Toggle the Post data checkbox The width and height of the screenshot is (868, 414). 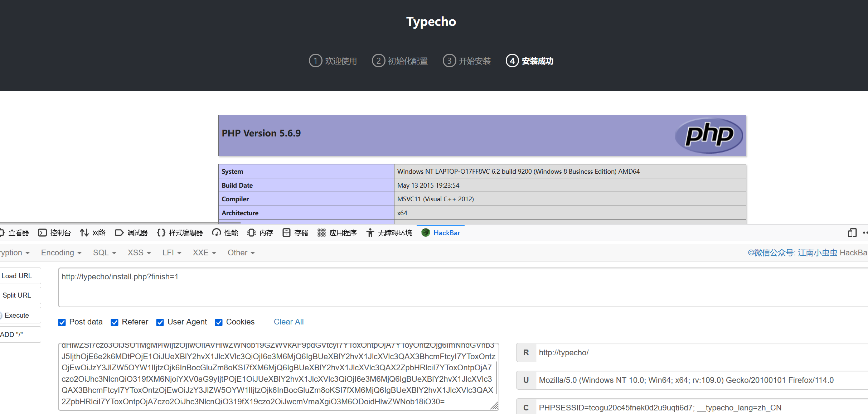coord(62,322)
